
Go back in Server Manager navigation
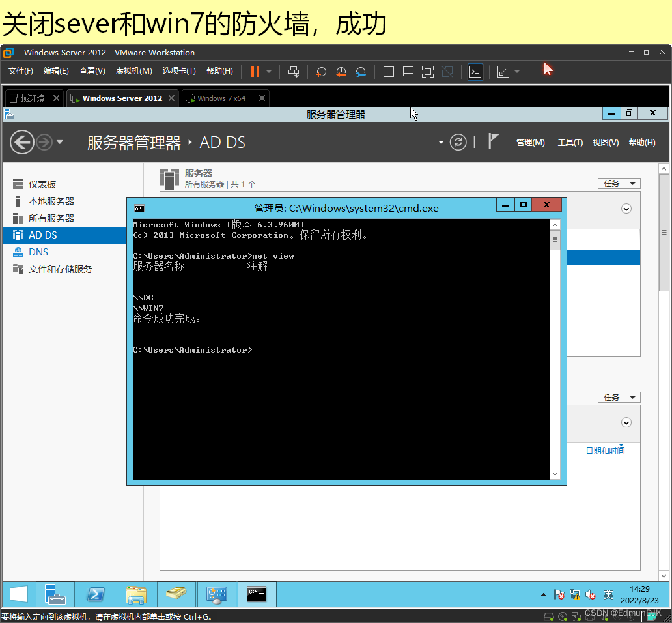[22, 142]
